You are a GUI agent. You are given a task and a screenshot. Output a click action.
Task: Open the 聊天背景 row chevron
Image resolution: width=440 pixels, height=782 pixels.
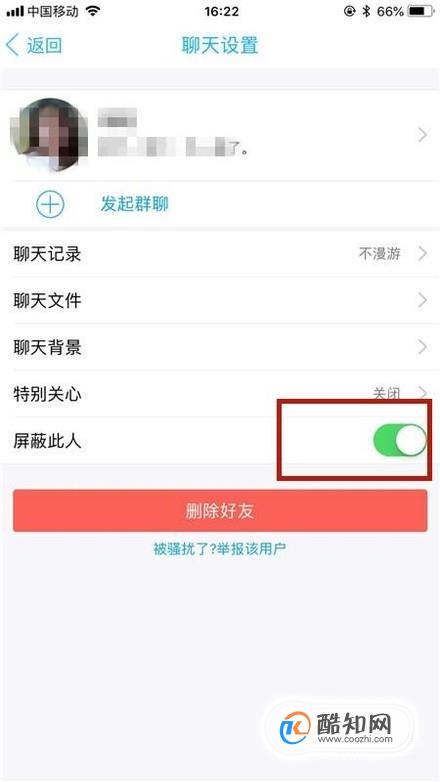422,347
